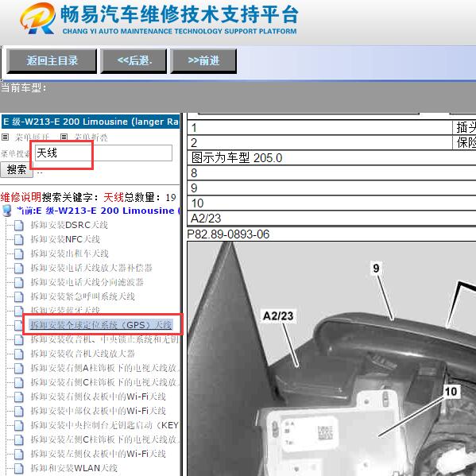Click table cell A2/23

[331, 219]
